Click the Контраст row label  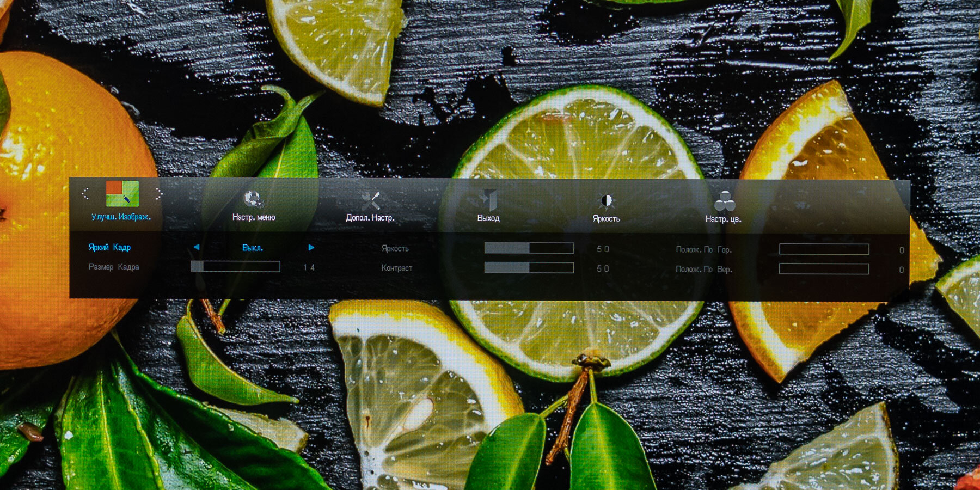coord(396,268)
